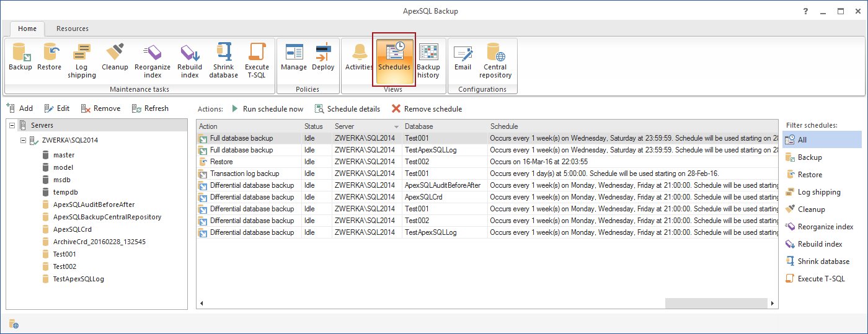Screen dimensions: 868x334
Task: Select Test002 database in server tree
Action: click(64, 266)
